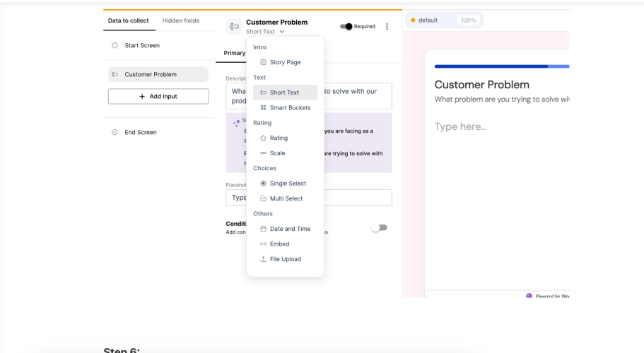Enable the Conditional logic toggle
The width and height of the screenshot is (644, 353).
380,228
